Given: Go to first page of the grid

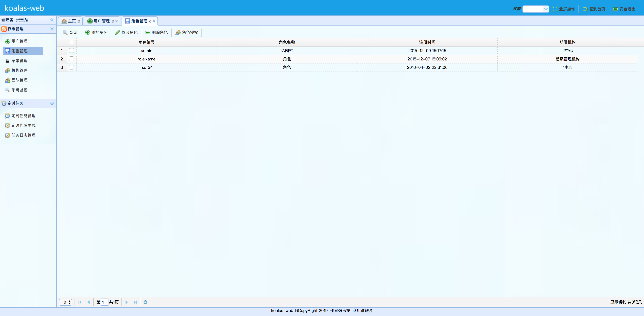Looking at the screenshot, I should (x=80, y=302).
